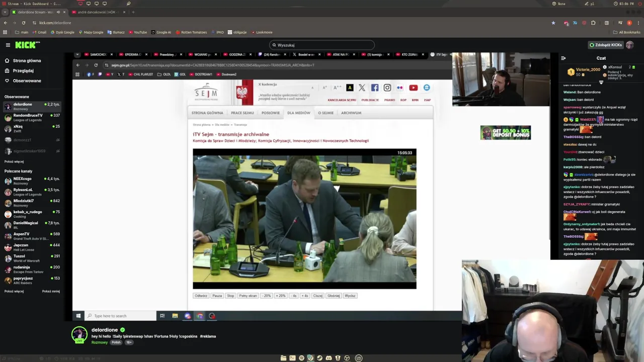Open Tuszol recommended channel

32,258
